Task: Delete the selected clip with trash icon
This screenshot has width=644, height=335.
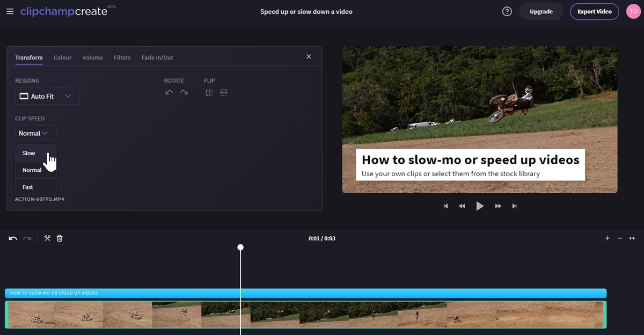Action: pos(60,238)
